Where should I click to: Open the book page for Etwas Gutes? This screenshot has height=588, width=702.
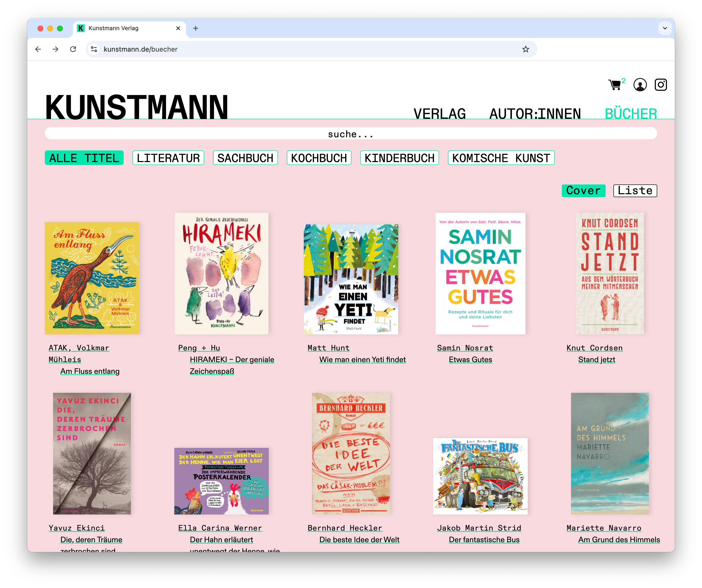click(471, 359)
